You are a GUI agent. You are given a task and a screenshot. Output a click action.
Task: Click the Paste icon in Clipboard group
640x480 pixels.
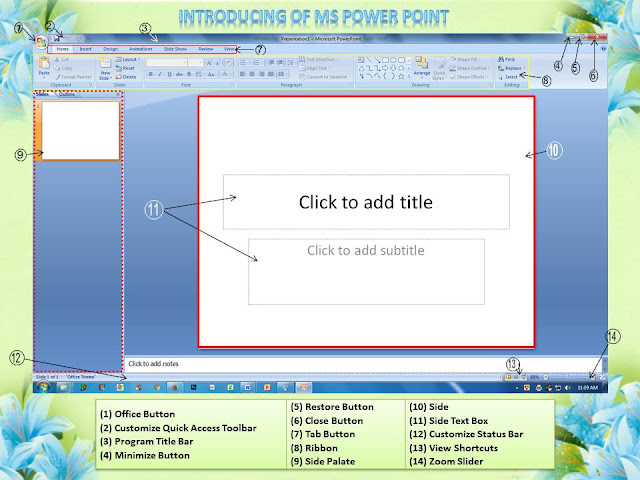(x=44, y=65)
